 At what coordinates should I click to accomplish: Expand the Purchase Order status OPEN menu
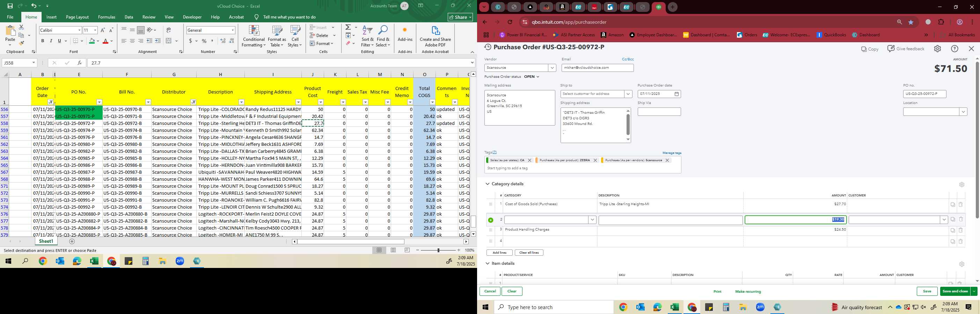pyautogui.click(x=532, y=77)
